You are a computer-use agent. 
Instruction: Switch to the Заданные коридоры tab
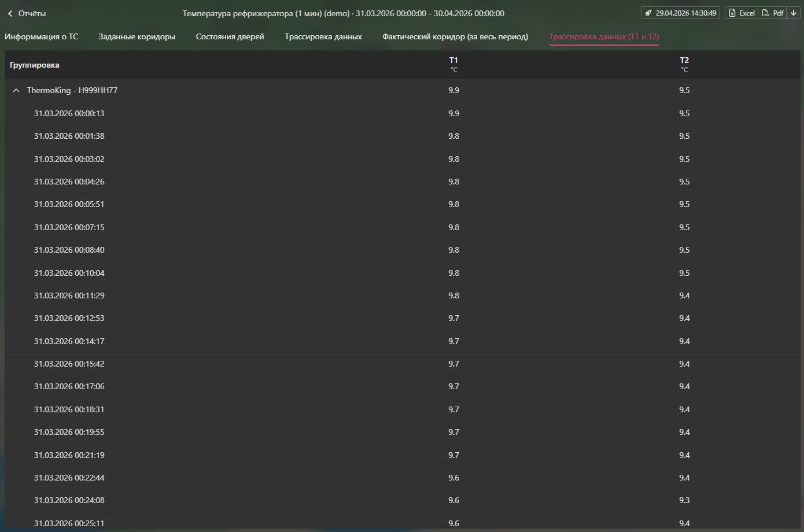click(137, 36)
